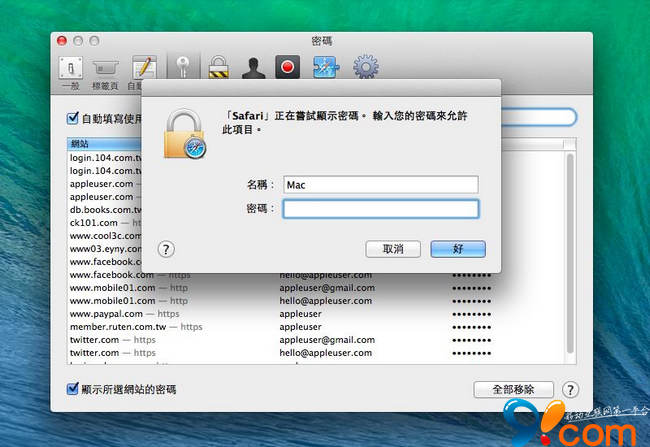Click the help question mark in dialog
Image resolution: width=650 pixels, height=447 pixels.
[167, 249]
